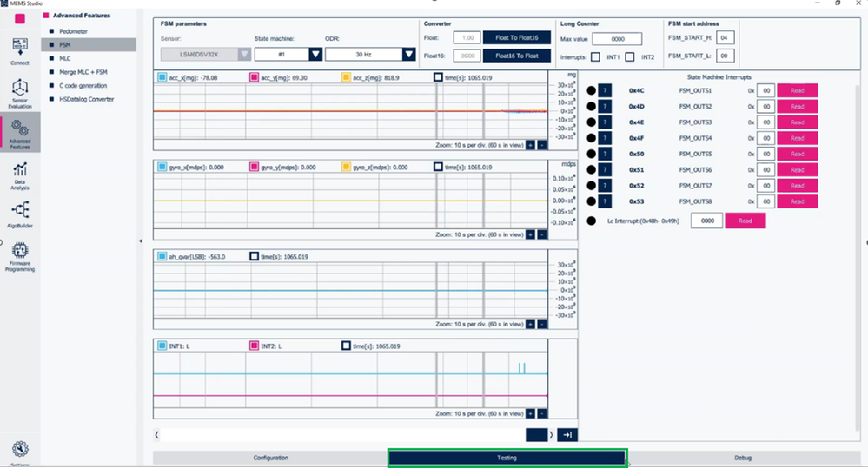This screenshot has width=868, height=468.
Task: Enable INT2 long counter interrupt checkbox
Action: pyautogui.click(x=629, y=57)
